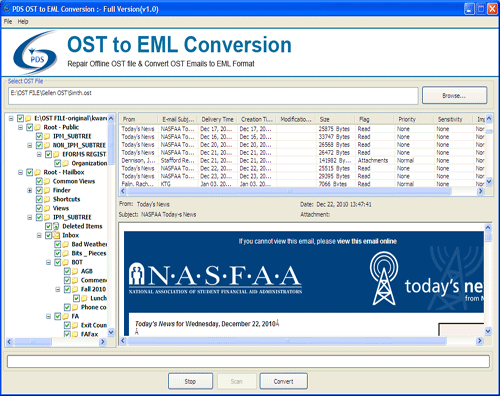Screen dimensions: 500x396
Task: Collapse the Root - Mailbox node
Action: (x=20, y=172)
